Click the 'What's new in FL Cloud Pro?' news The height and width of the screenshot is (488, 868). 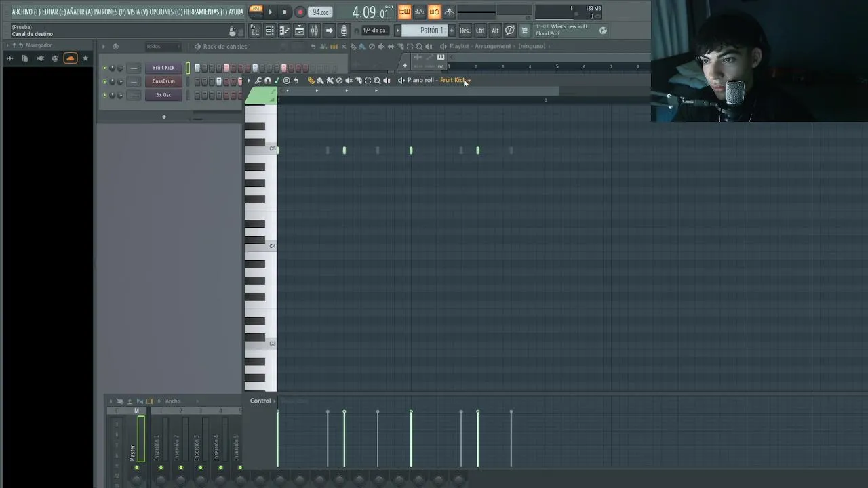click(x=562, y=30)
